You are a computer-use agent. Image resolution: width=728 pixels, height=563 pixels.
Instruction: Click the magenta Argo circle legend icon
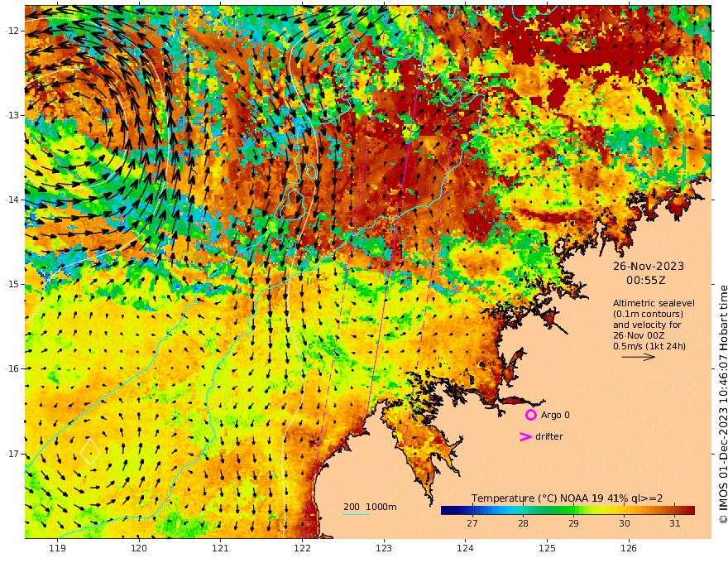click(530, 415)
